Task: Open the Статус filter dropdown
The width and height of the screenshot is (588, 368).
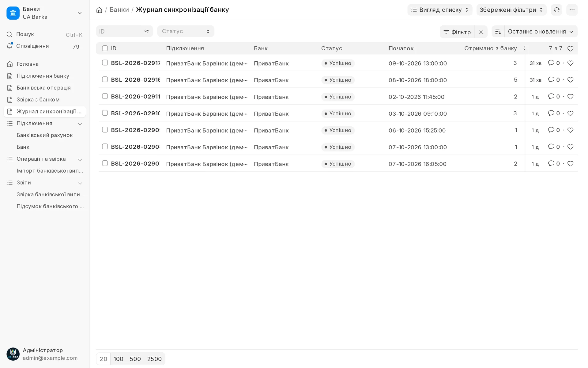Action: tap(186, 31)
